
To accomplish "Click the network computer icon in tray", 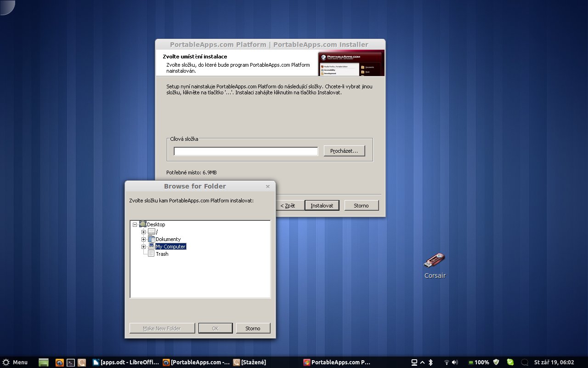I will (414, 362).
